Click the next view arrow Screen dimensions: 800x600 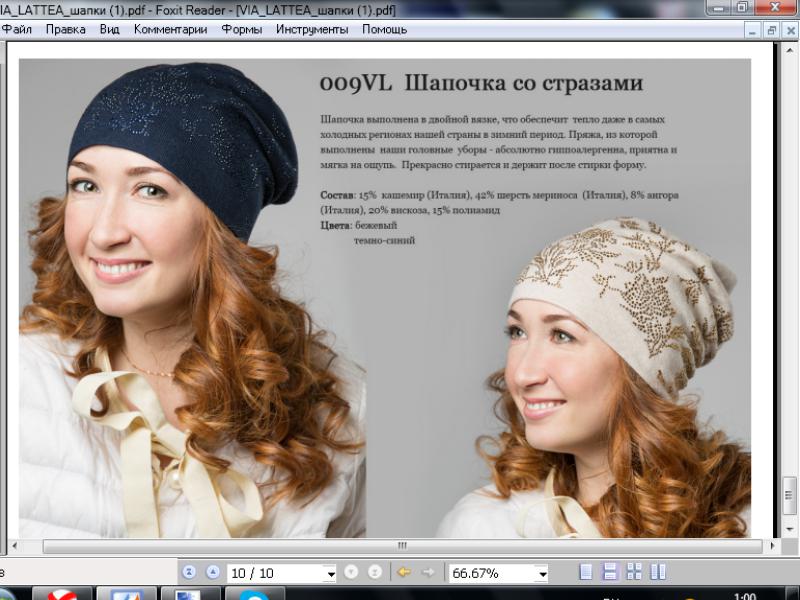(x=429, y=572)
